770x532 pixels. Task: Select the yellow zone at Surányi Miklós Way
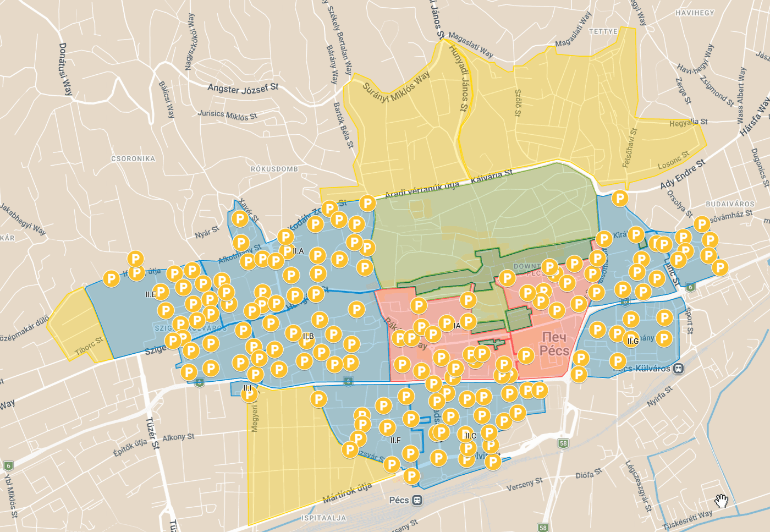[x=402, y=132]
